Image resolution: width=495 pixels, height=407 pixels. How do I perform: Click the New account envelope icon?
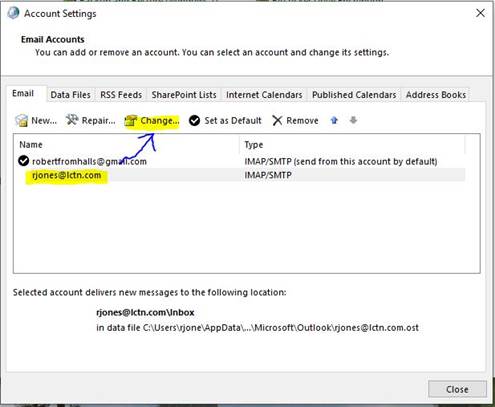point(22,120)
